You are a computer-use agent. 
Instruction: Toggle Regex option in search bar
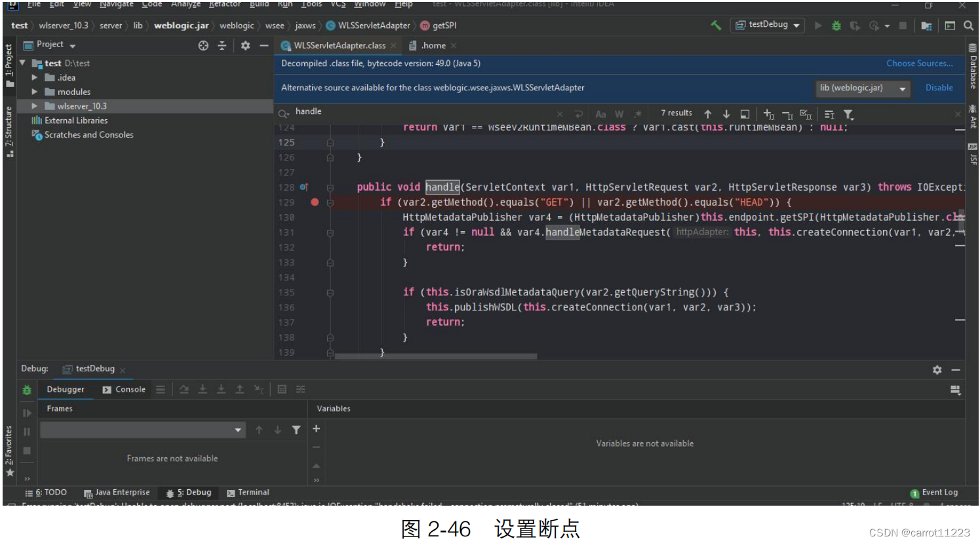637,114
